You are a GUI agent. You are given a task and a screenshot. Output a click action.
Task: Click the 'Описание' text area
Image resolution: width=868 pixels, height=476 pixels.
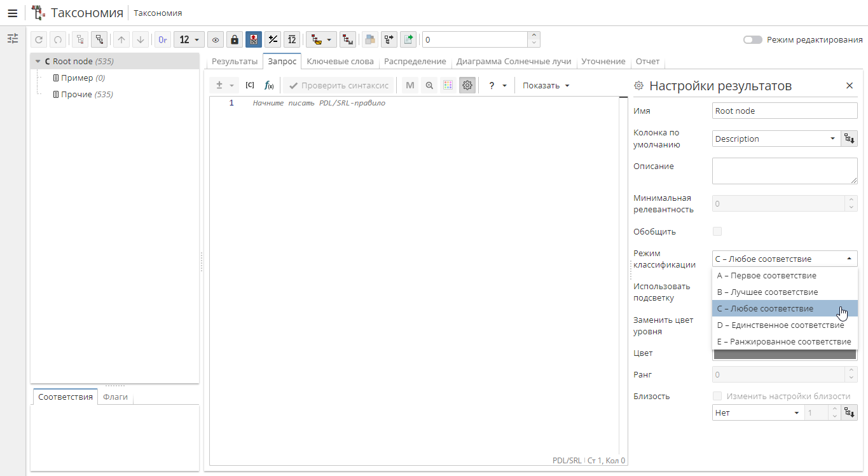[785, 171]
